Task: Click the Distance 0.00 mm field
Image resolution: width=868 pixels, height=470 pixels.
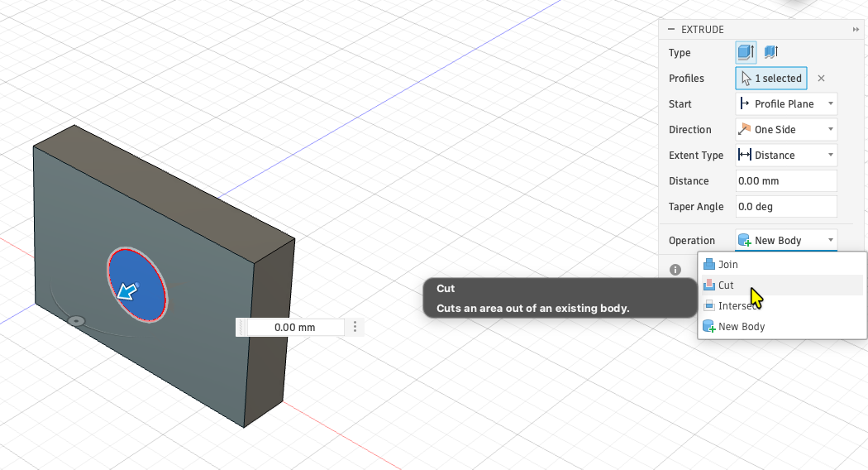Action: 786,180
